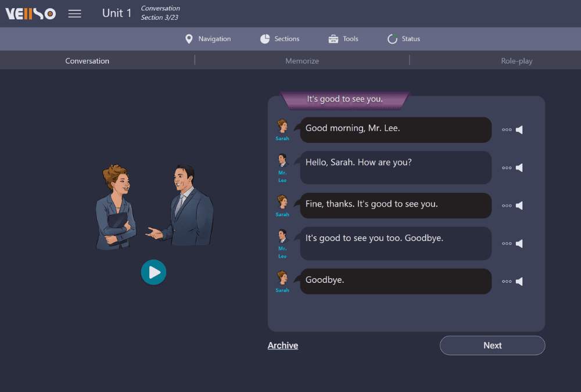
Task: Click the Next button
Action: click(x=492, y=346)
